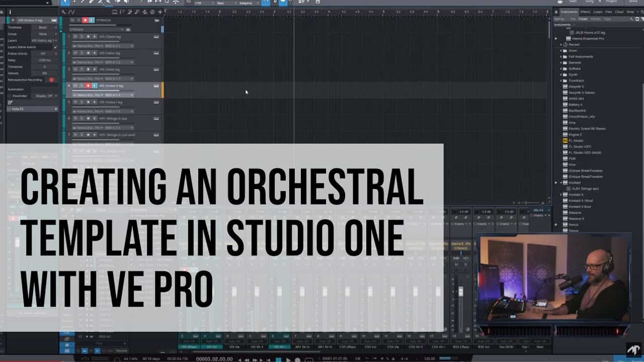The width and height of the screenshot is (644, 362).
Task: Solo the STRINGS mixer channel
Action: point(464,264)
